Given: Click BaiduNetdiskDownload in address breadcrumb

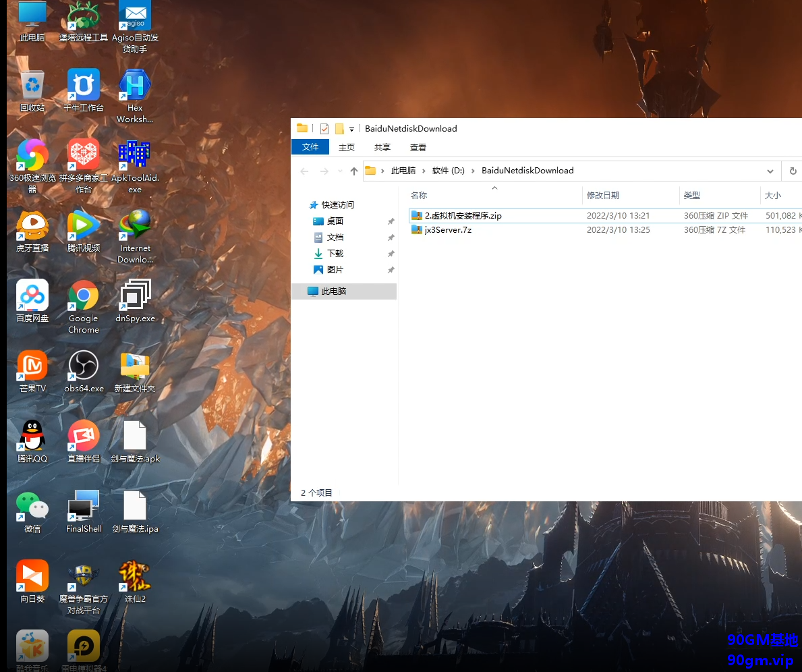Looking at the screenshot, I should point(527,171).
